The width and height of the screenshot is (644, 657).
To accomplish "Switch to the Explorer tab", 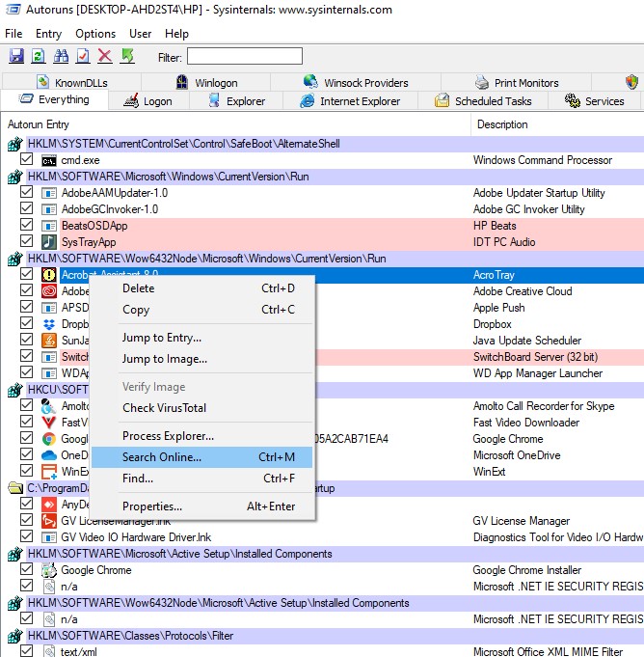I will click(x=236, y=101).
